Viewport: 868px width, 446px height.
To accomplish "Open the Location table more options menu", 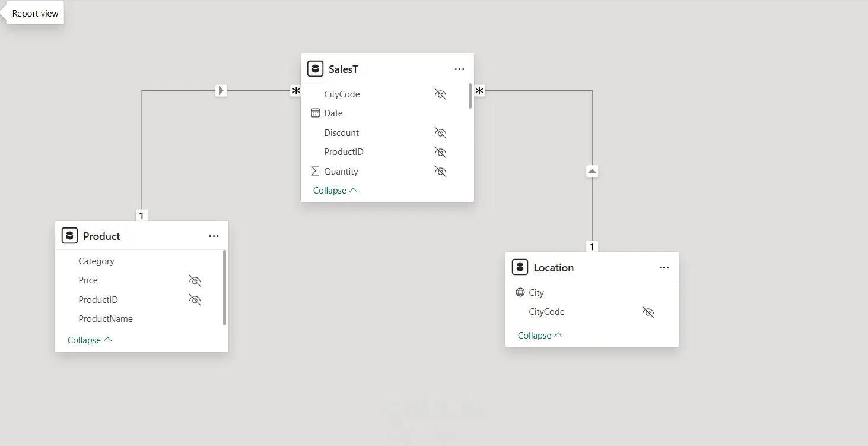I will 664,268.
